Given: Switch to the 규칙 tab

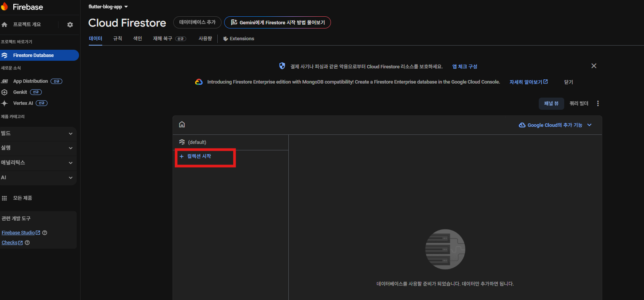Looking at the screenshot, I should point(118,39).
